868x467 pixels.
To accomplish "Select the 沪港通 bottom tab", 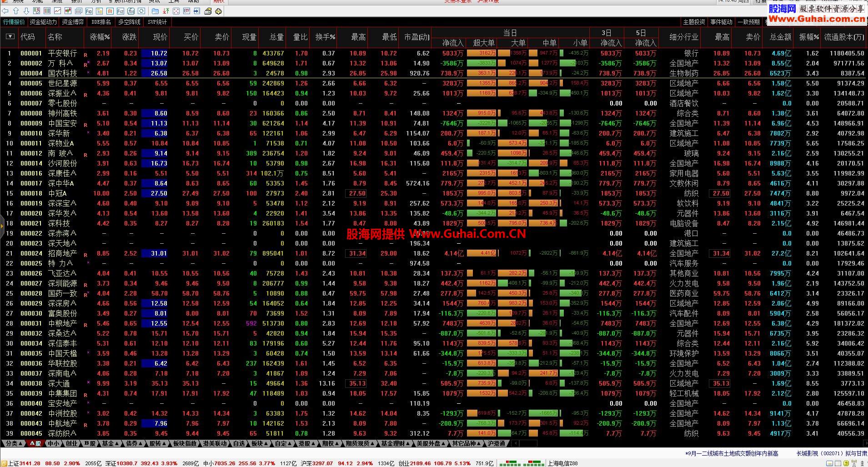I will (x=497, y=443).
